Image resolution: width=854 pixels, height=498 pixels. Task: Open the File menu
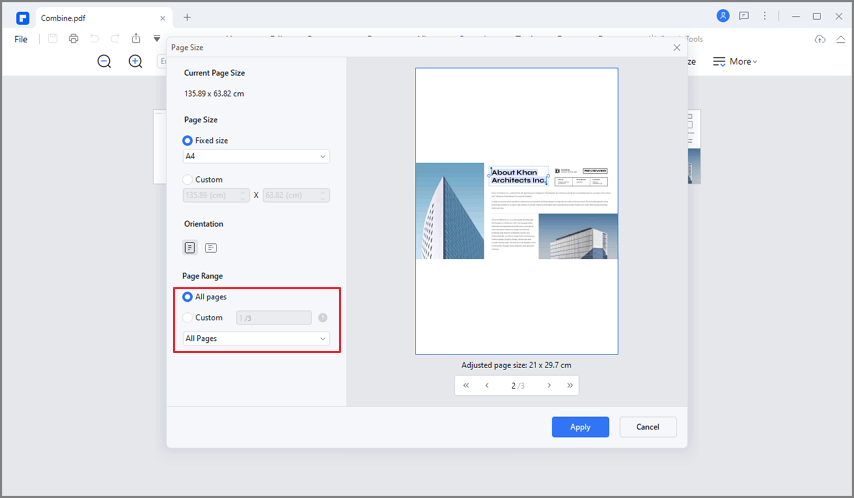[21, 39]
